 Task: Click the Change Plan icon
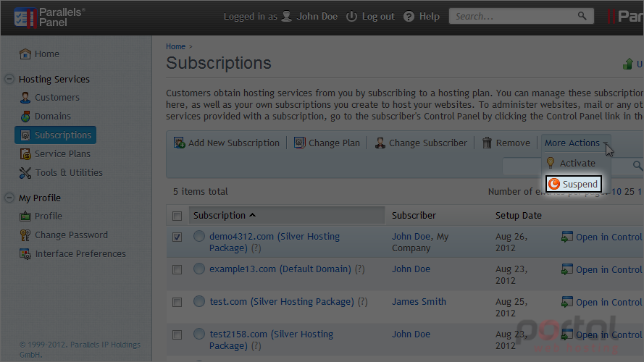coord(299,143)
